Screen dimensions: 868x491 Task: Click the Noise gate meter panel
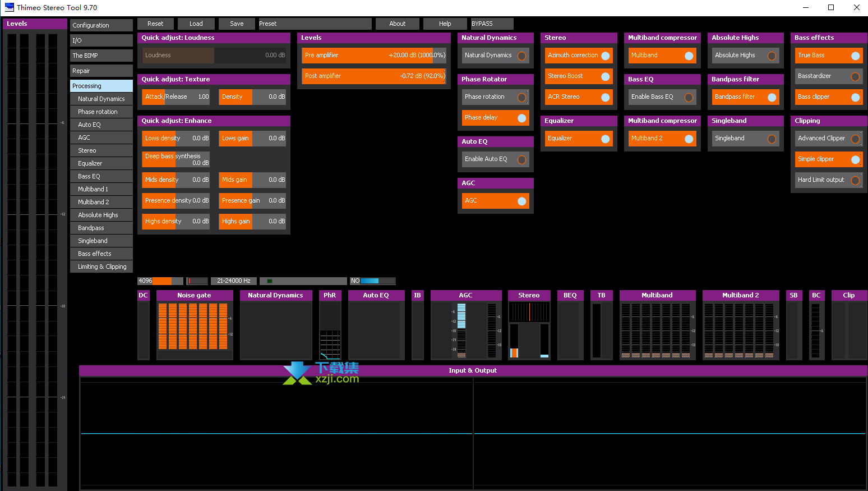(195, 325)
